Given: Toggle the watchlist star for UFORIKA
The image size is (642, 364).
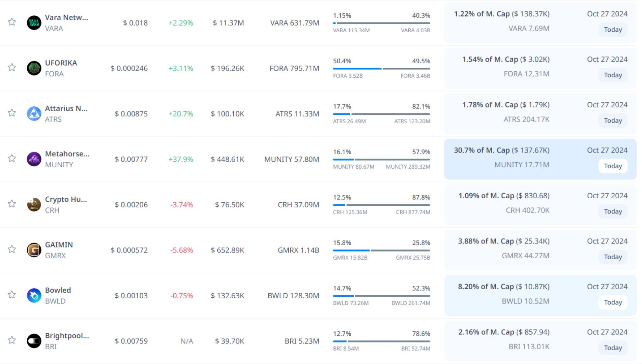Looking at the screenshot, I should pos(12,67).
